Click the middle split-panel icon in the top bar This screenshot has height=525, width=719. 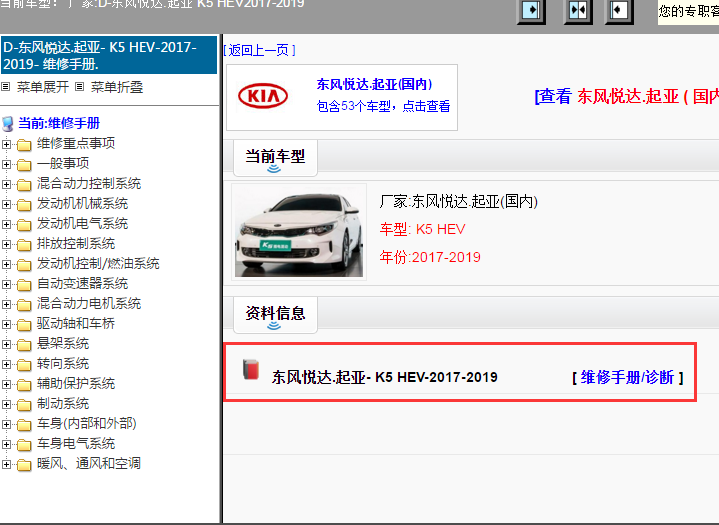click(578, 10)
